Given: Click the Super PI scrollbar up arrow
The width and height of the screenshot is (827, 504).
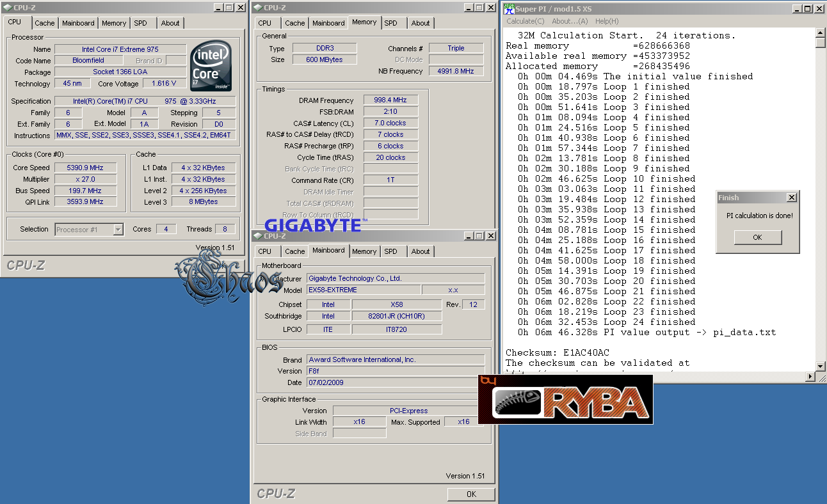Looking at the screenshot, I should point(820,33).
